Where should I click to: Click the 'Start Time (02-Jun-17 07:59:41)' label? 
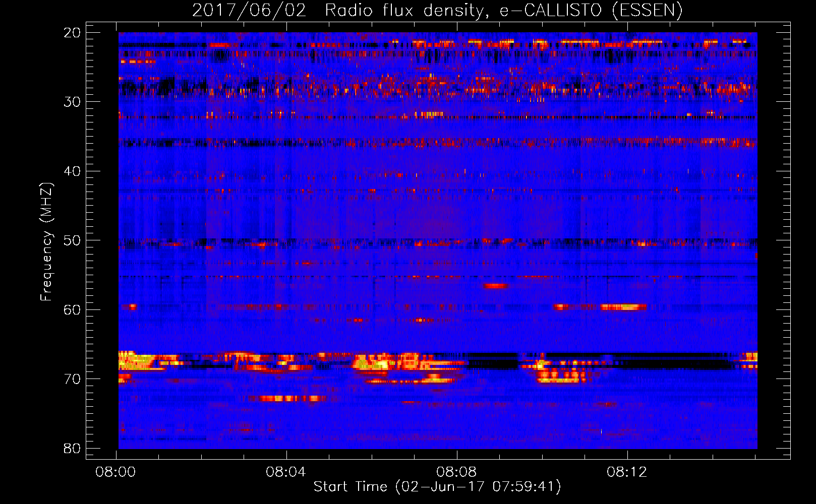pos(437,487)
